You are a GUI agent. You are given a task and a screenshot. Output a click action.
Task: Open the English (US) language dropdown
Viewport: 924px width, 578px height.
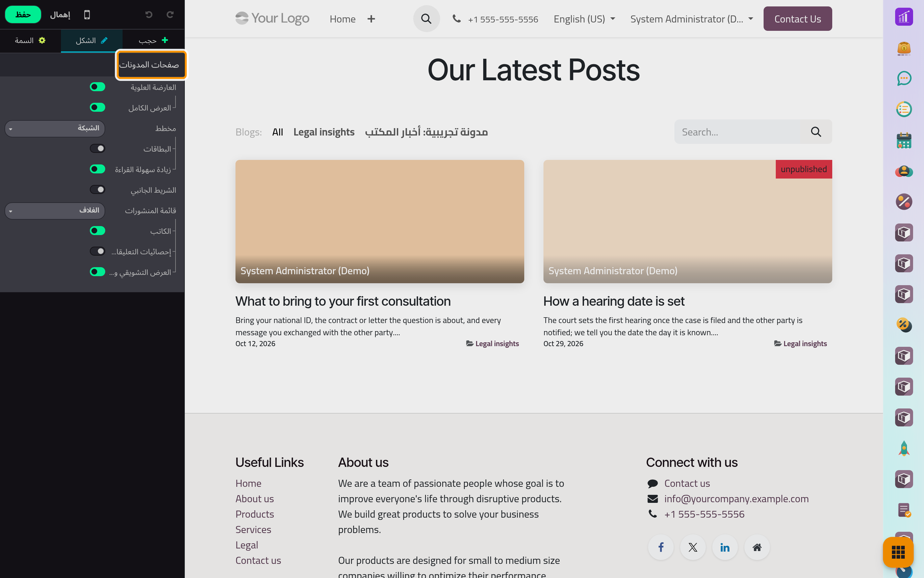point(584,19)
